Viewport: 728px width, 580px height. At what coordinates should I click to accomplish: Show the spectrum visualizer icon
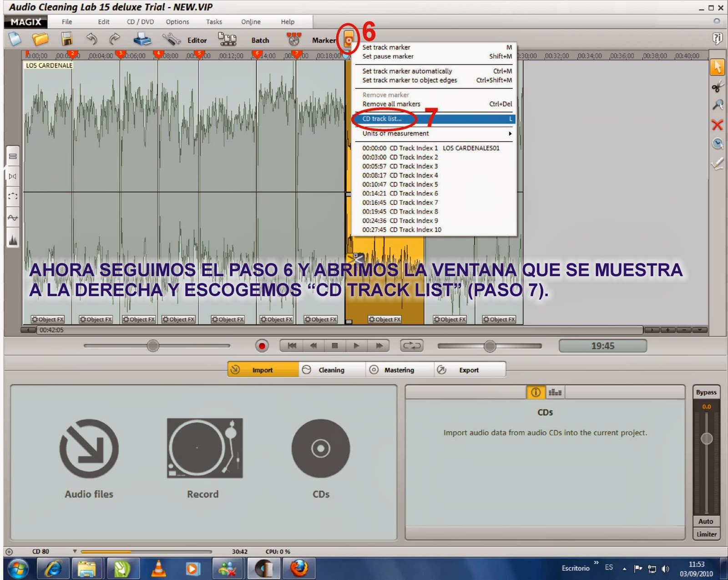coord(555,392)
